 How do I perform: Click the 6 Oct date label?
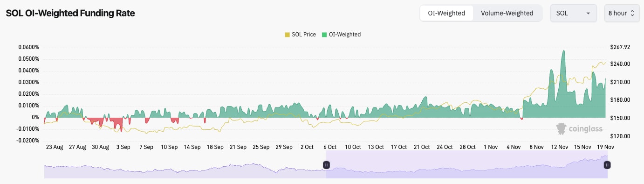(x=329, y=147)
